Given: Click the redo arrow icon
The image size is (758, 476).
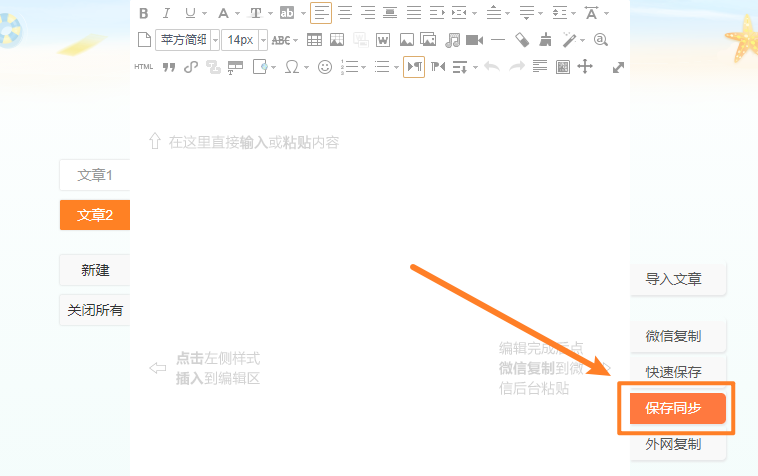Looking at the screenshot, I should pyautogui.click(x=517, y=66).
